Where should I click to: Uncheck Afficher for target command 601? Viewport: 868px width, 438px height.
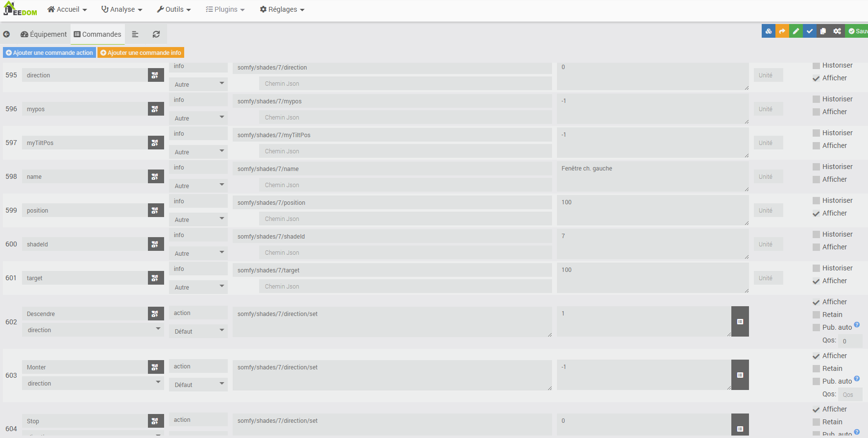tap(816, 281)
